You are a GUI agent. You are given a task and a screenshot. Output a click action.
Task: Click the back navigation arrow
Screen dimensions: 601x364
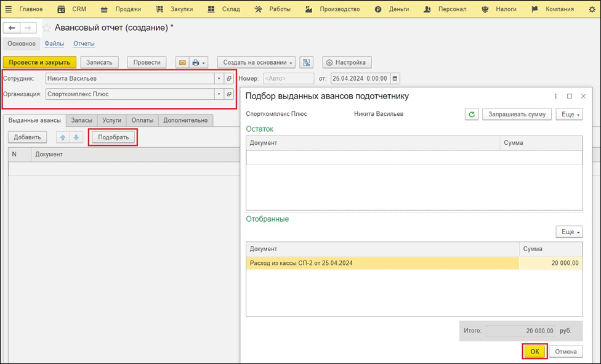12,28
